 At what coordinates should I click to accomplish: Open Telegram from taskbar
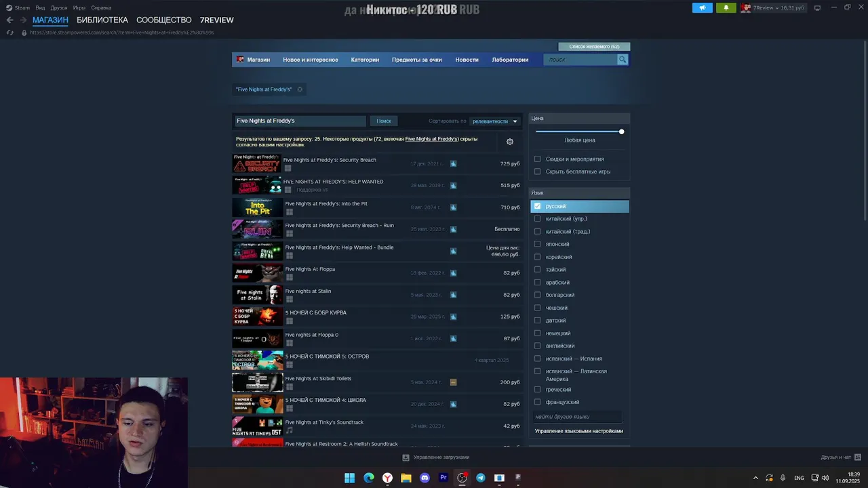(481, 478)
